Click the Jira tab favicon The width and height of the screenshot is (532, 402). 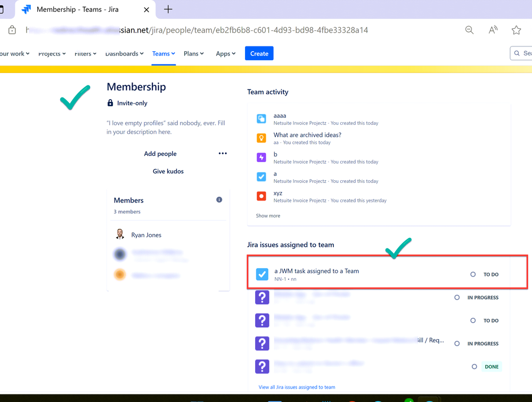[x=26, y=9]
